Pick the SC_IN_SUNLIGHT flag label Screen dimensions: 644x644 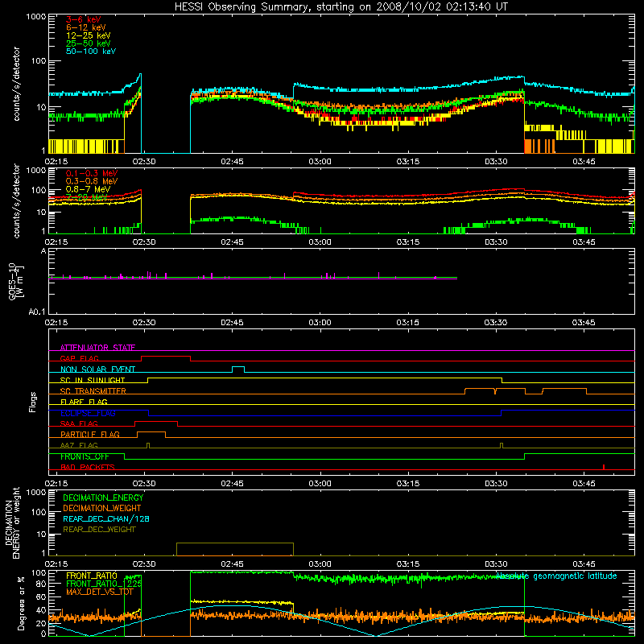point(93,380)
